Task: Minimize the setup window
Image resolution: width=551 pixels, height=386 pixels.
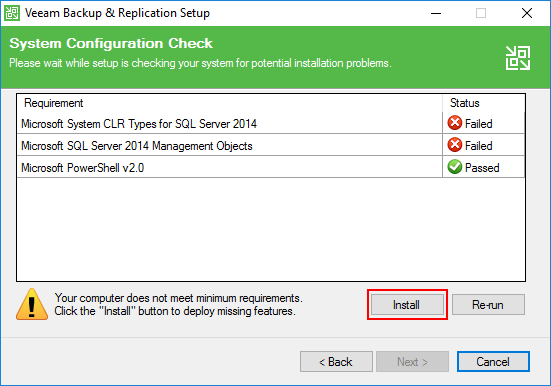Action: click(x=436, y=13)
